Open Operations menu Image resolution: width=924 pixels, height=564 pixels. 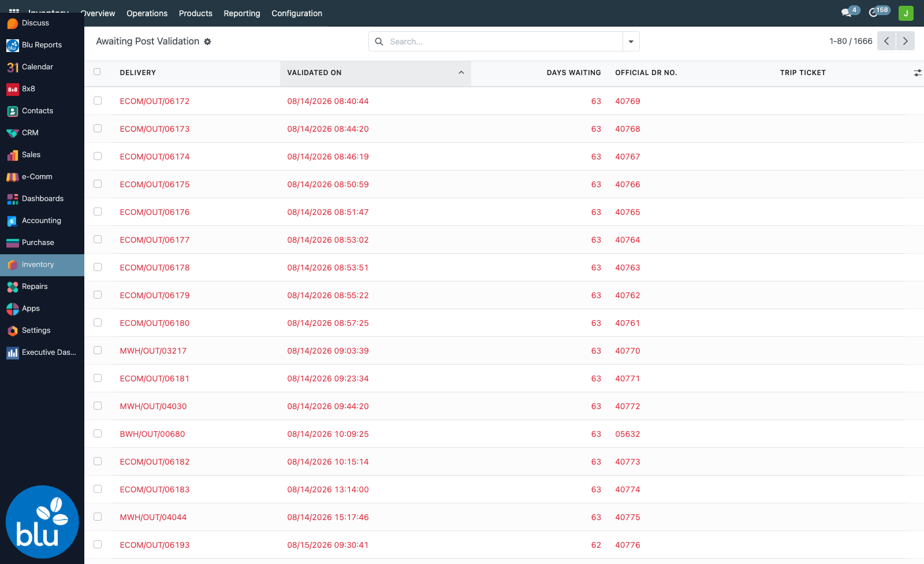(x=147, y=13)
